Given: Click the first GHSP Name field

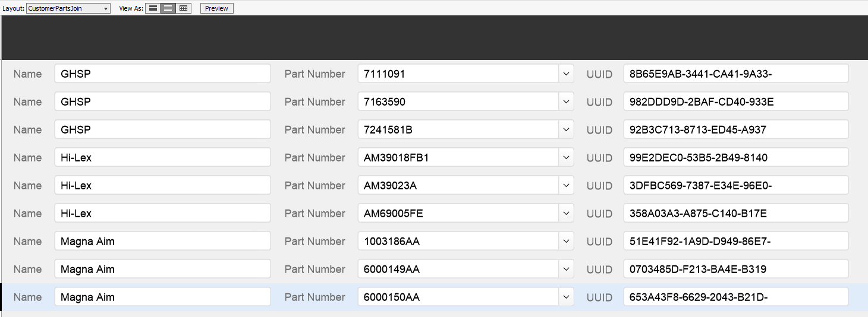Looking at the screenshot, I should 162,74.
